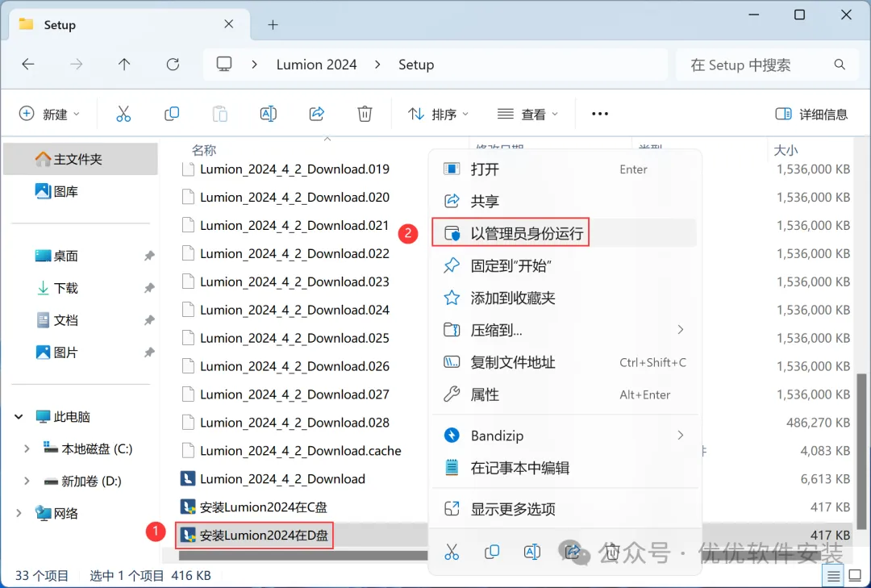Open the 排序 sort dropdown
The width and height of the screenshot is (871, 588).
tap(438, 114)
